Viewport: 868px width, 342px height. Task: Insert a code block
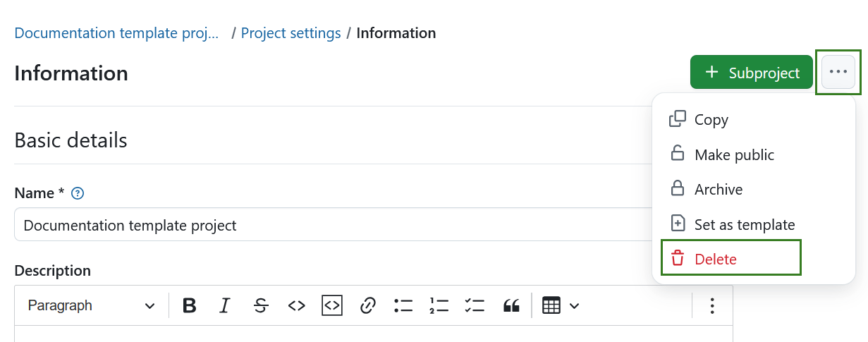[332, 305]
